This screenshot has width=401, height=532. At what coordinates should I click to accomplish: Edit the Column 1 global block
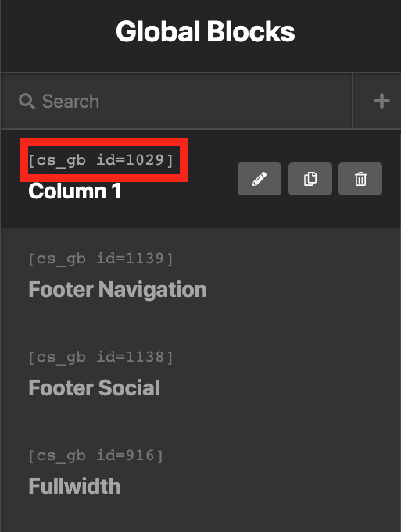pyautogui.click(x=260, y=179)
